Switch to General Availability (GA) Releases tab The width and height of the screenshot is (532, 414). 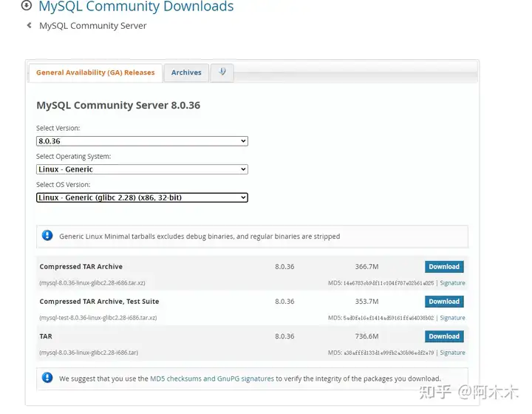pos(95,72)
